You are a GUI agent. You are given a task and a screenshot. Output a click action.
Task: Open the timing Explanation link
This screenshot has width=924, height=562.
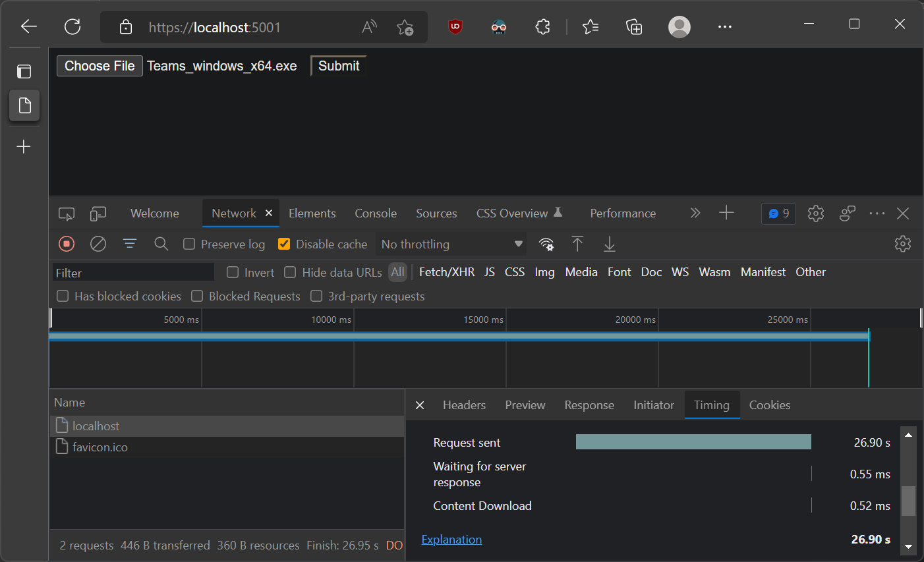coord(451,540)
